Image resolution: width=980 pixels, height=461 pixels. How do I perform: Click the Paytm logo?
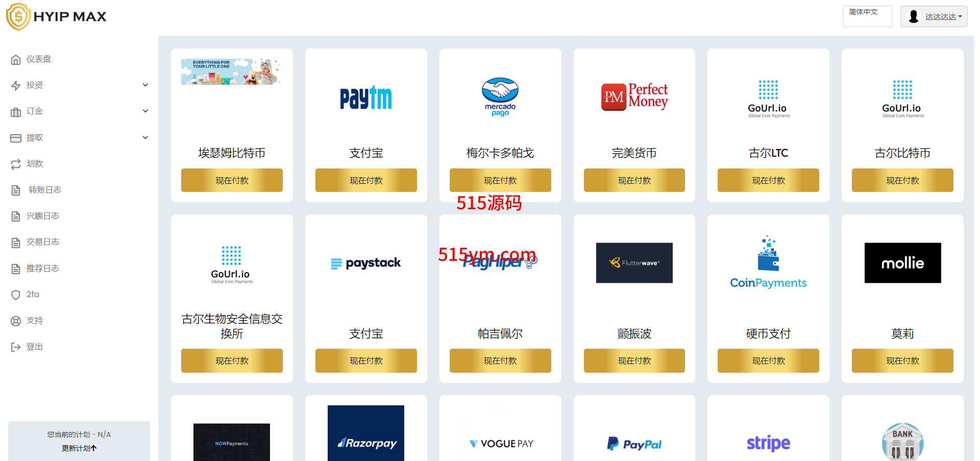click(x=366, y=98)
